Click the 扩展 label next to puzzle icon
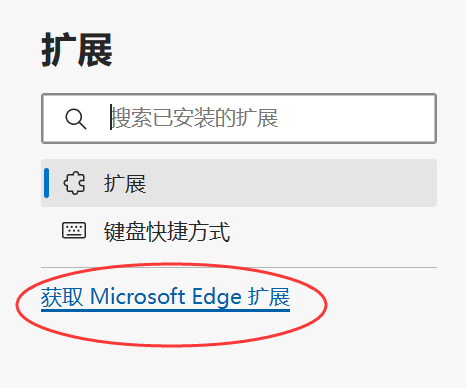 pyautogui.click(x=125, y=183)
